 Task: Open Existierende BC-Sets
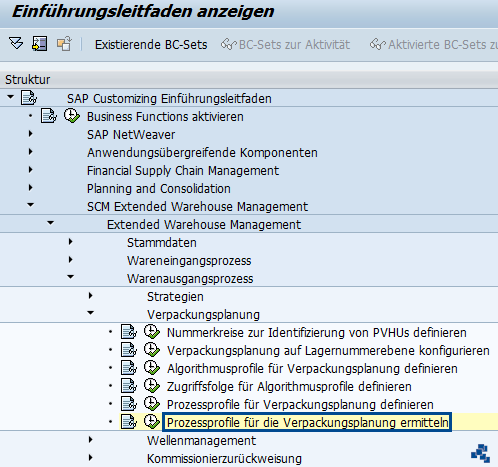[151, 45]
